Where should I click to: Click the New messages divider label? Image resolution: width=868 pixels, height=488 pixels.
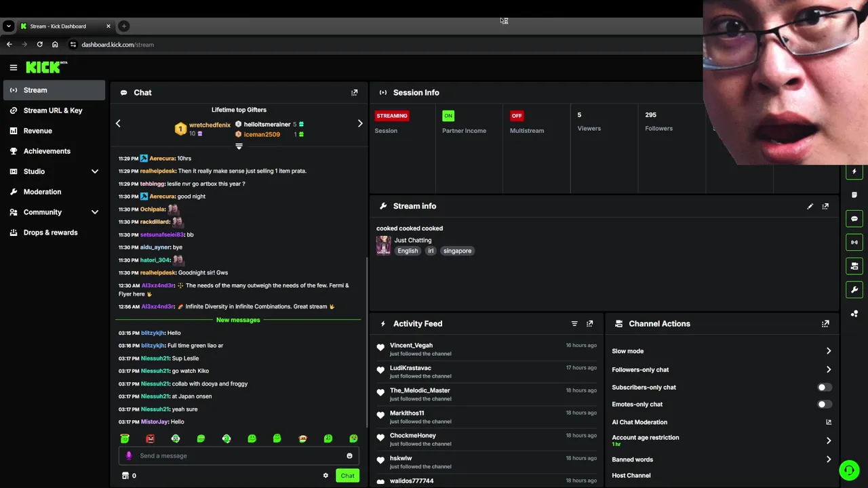coord(238,320)
